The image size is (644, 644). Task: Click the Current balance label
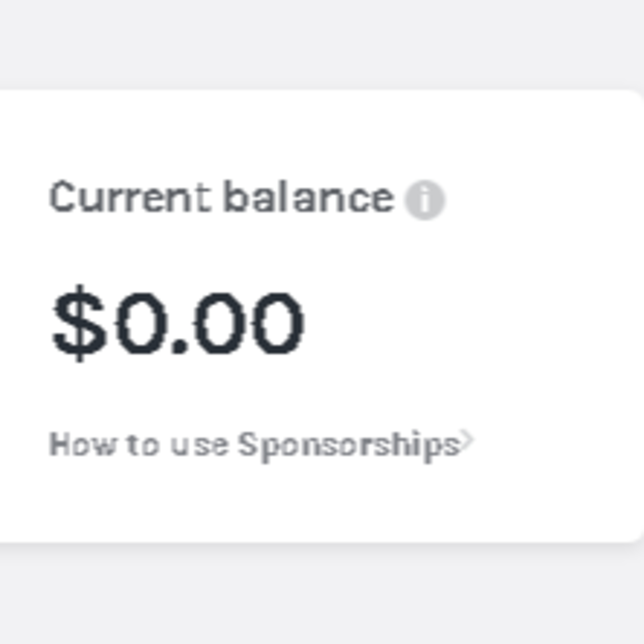pyautogui.click(x=221, y=197)
